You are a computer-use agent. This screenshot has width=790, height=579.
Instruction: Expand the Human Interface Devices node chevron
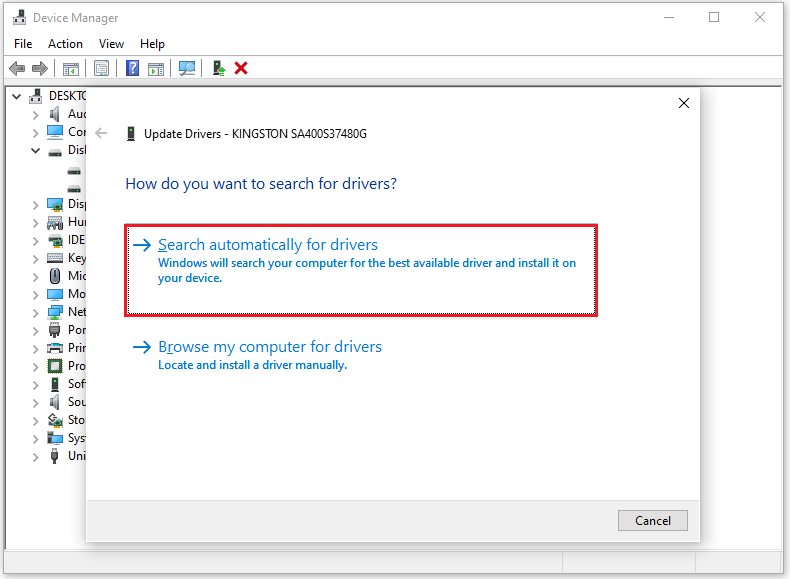pos(35,223)
